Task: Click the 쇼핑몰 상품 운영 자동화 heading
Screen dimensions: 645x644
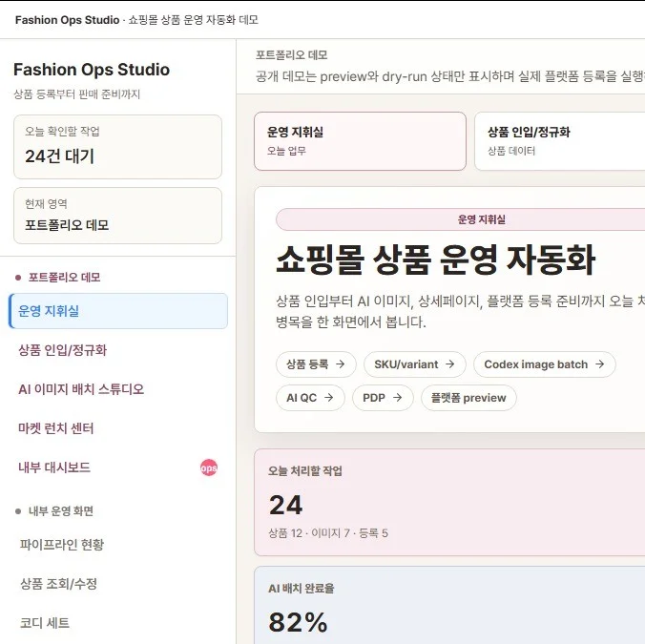Action: pyautogui.click(x=436, y=260)
